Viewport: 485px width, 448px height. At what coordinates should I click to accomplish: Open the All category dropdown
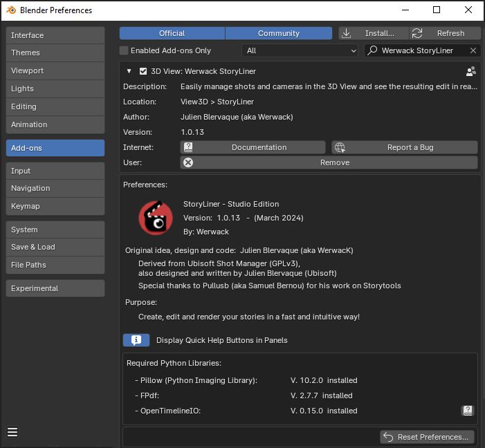click(x=300, y=50)
